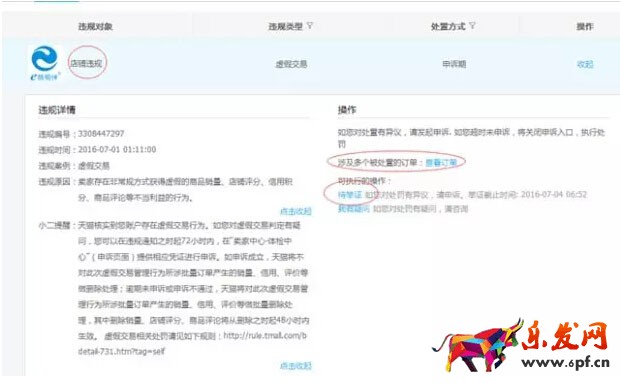Screen dimensions: 620x383
Task: Click the evidence deadline 2016-07-04 06:52
Action: pyautogui.click(x=554, y=194)
